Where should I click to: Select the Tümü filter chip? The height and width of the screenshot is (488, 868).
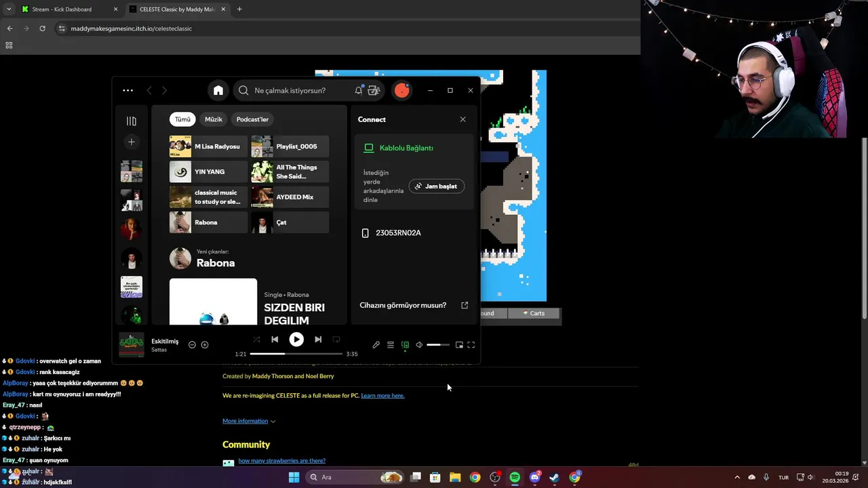[183, 119]
